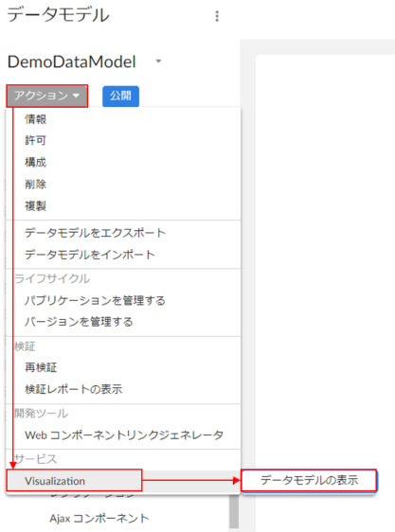The image size is (395, 532).
Task: Select 複製 to duplicate the model
Action: [35, 206]
